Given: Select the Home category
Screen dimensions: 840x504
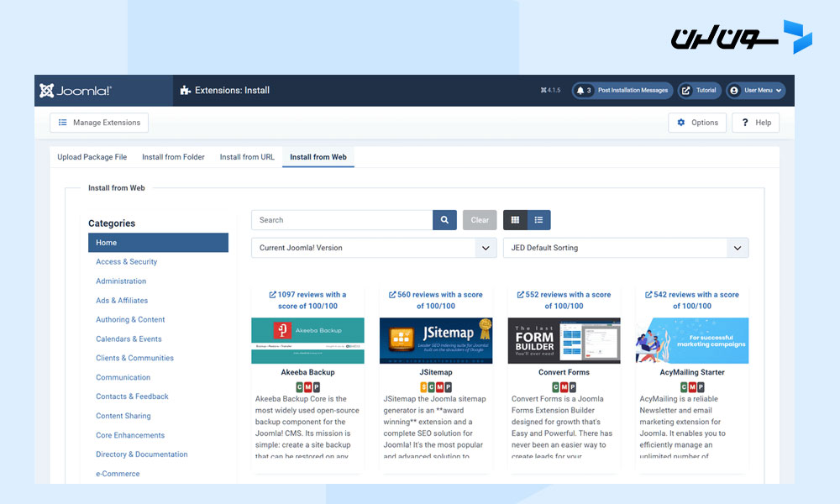Looking at the screenshot, I should 158,243.
